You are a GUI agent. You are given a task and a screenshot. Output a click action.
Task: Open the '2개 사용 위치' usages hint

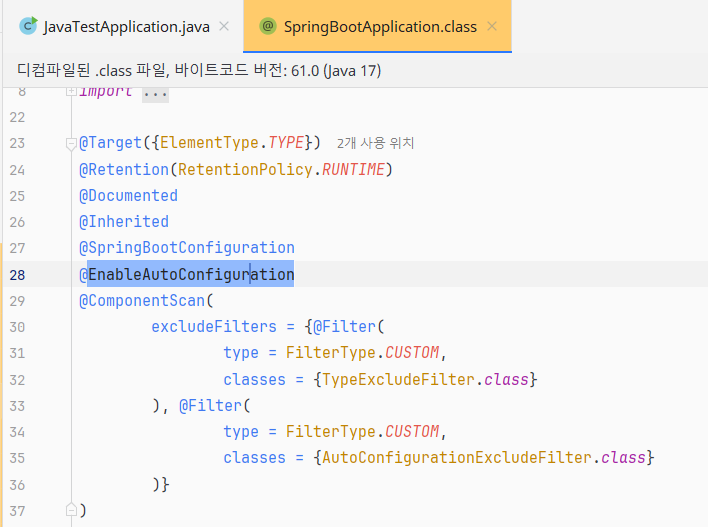click(x=375, y=143)
